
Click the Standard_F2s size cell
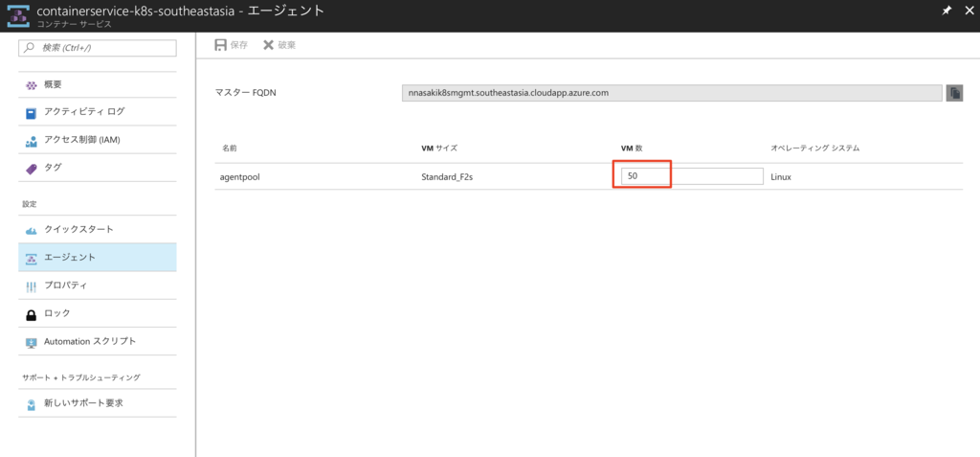pos(445,177)
